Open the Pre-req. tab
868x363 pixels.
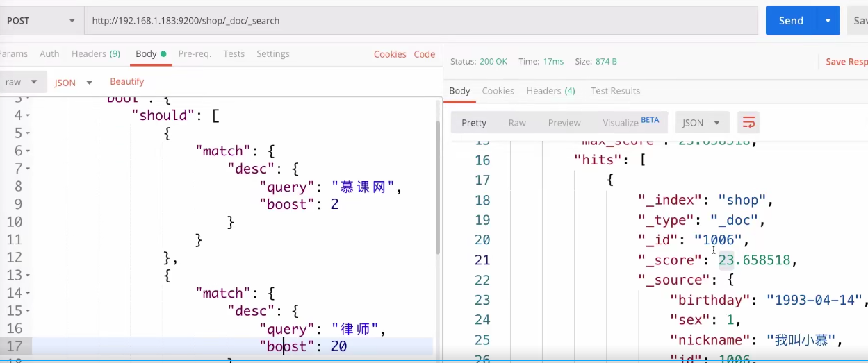pos(195,54)
